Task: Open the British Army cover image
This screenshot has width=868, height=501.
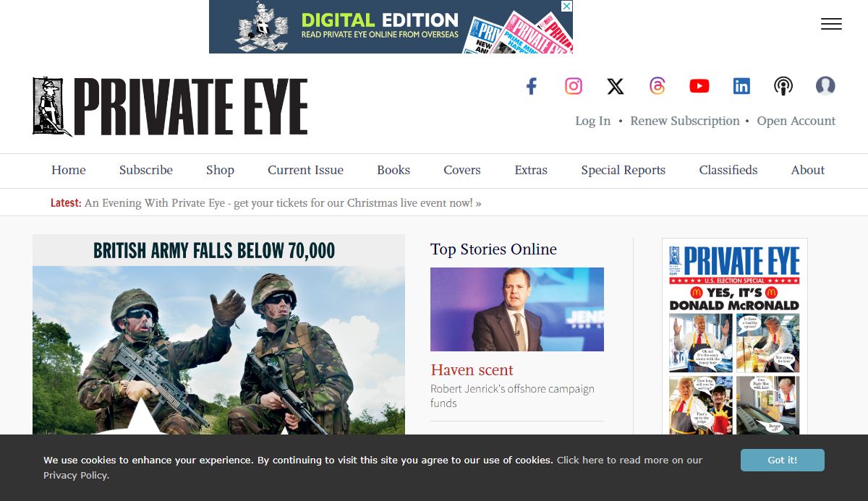Action: 218,334
